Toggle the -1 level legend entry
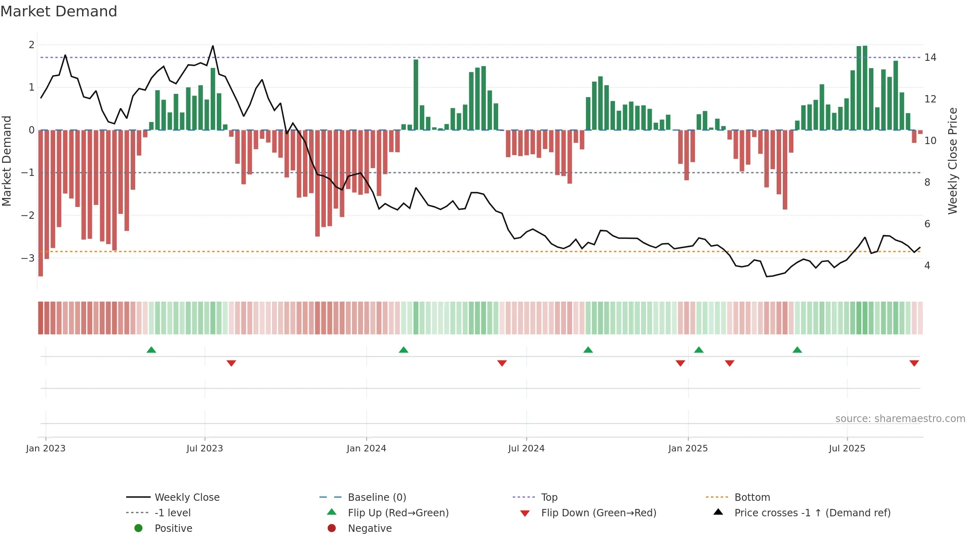This screenshot has height=551, width=980. click(158, 513)
